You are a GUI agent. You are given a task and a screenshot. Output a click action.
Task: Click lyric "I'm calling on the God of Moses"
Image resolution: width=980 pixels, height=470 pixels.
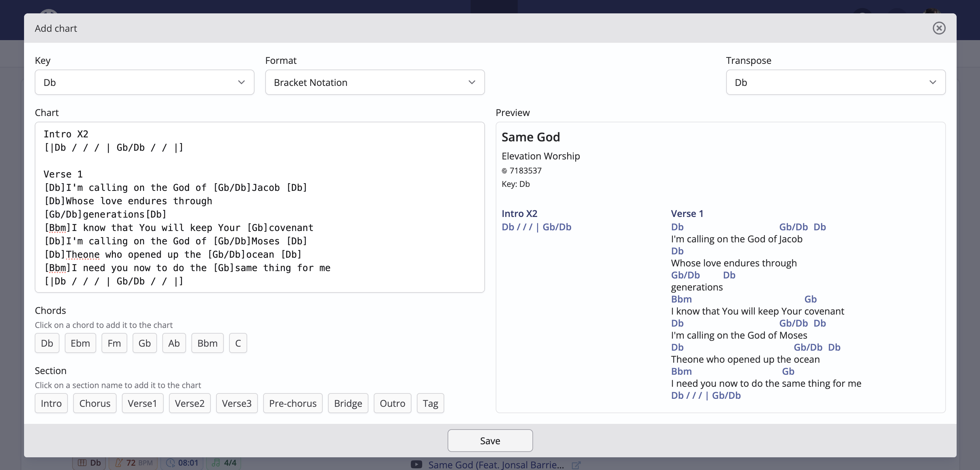coord(739,335)
